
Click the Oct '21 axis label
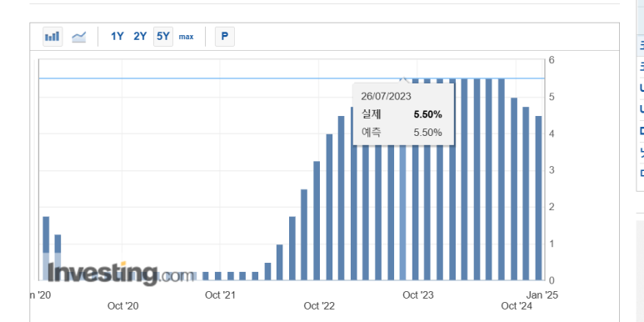click(x=220, y=295)
